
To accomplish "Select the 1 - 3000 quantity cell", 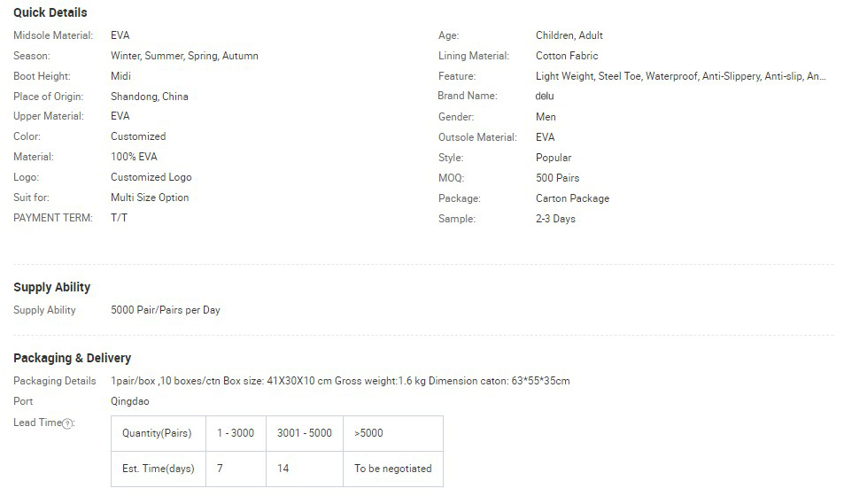I will pos(236,433).
